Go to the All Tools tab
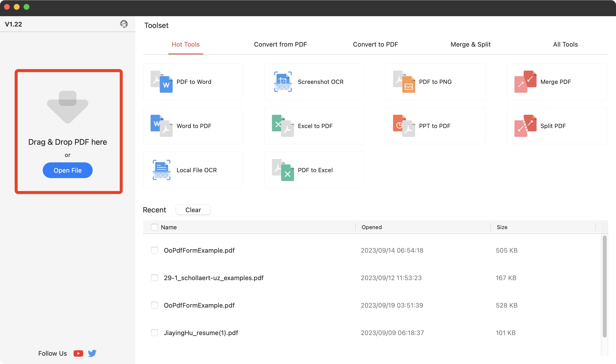Viewport: 616px width, 364px height. [565, 44]
